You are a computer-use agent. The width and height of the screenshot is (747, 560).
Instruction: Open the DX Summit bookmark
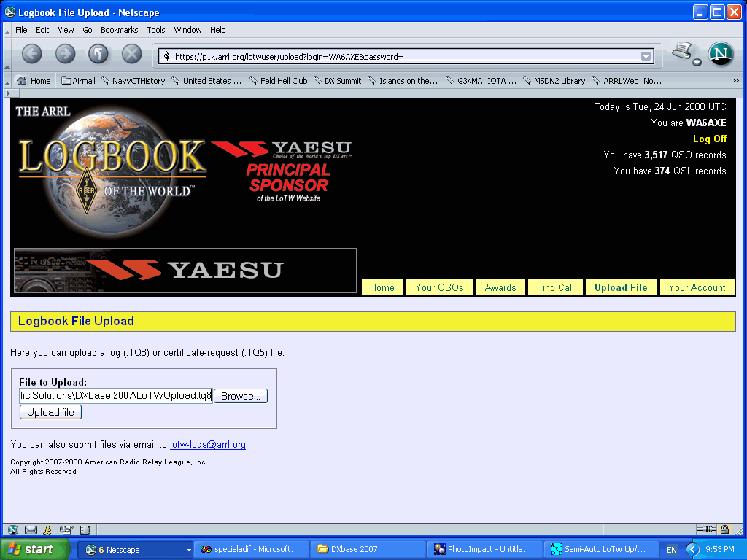(338, 81)
